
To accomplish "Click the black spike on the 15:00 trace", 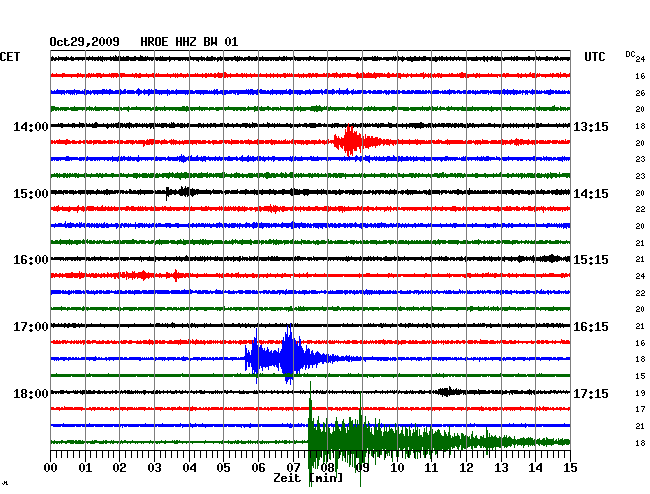I will [x=167, y=193].
